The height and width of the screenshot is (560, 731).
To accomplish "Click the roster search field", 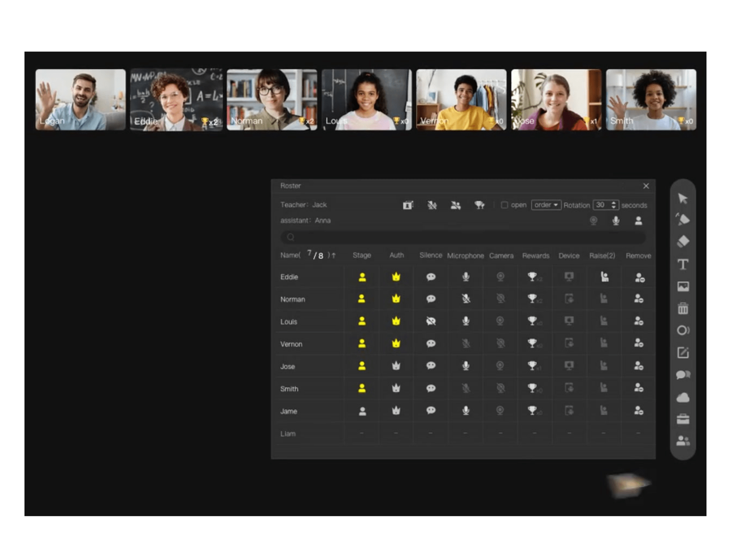I will pyautogui.click(x=463, y=237).
